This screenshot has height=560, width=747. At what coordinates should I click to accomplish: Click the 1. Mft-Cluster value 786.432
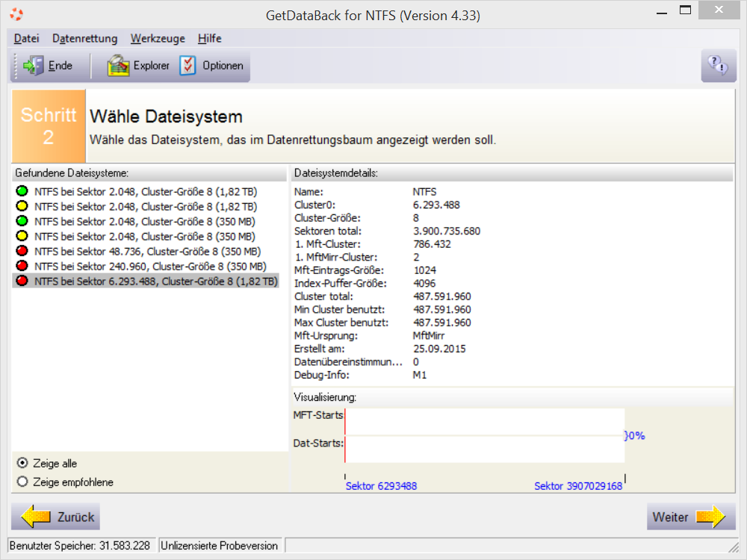click(x=432, y=244)
